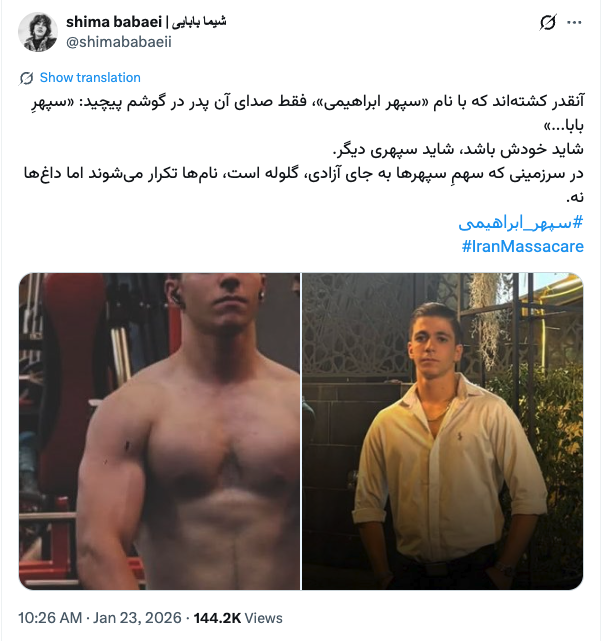The image size is (616, 641).
Task: Click the Persian name شیما بابایی
Action: coord(199,22)
